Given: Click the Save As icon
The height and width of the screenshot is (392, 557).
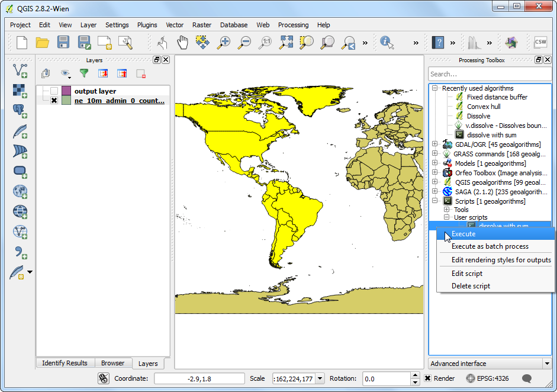Looking at the screenshot, I should pos(84,43).
